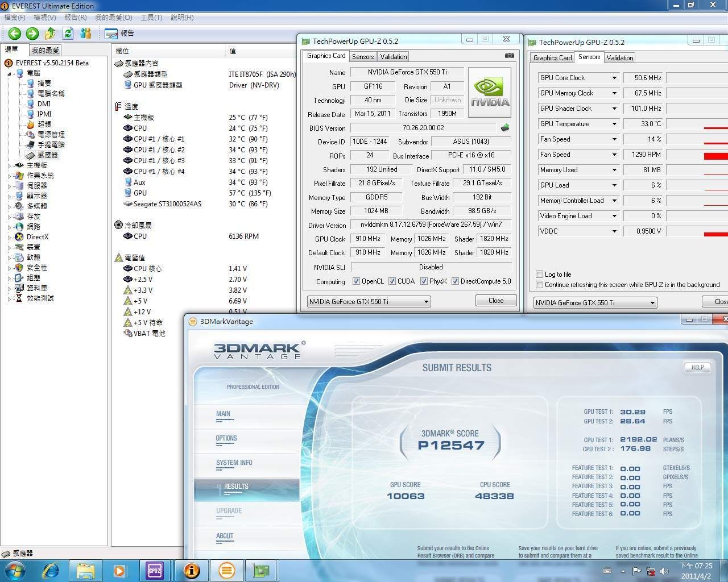Viewport: 728px width, 582px height.
Task: Open GPU selector dropdown in Graphics Card window
Action: point(369,302)
